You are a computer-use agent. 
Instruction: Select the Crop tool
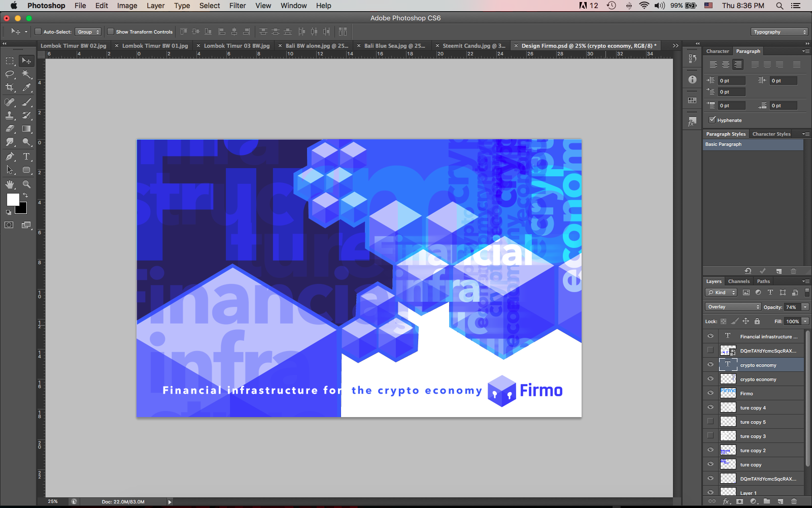tap(10, 87)
